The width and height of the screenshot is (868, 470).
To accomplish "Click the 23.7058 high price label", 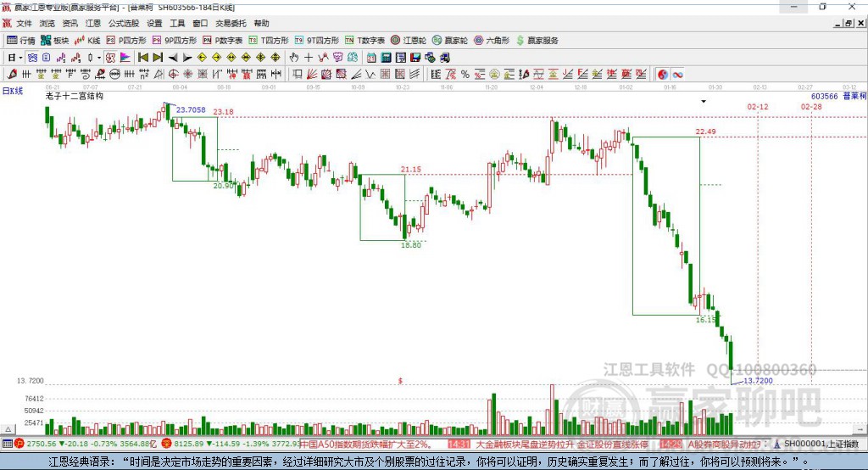I will pos(191,109).
